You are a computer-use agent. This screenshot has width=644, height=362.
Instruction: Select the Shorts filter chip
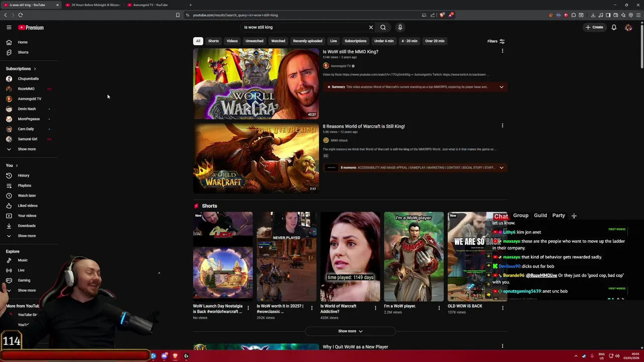(213, 41)
